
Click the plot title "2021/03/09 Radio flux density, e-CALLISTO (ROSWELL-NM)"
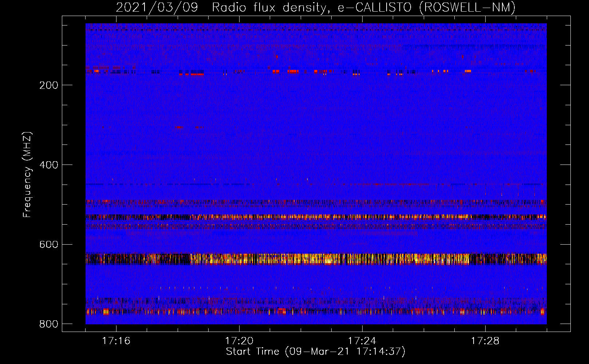[x=316, y=7]
